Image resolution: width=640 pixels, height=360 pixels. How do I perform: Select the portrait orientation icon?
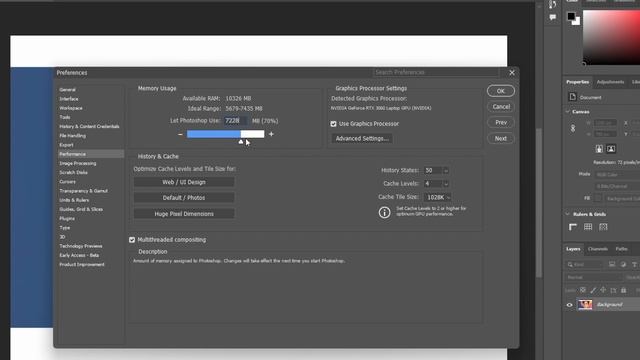599,149
